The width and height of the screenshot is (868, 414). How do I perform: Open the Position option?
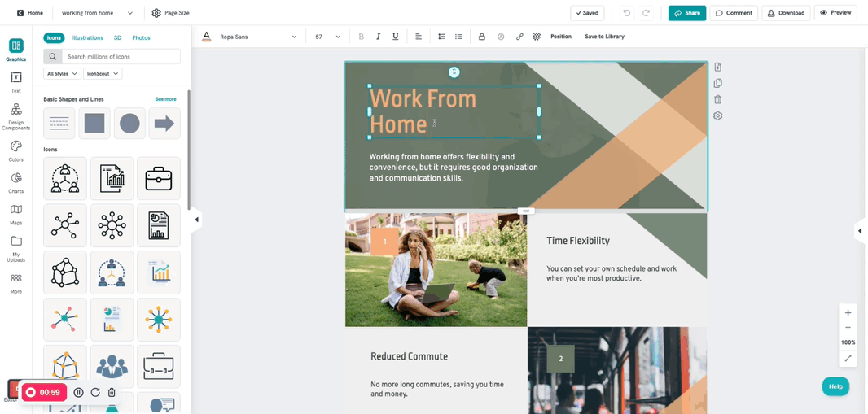561,37
